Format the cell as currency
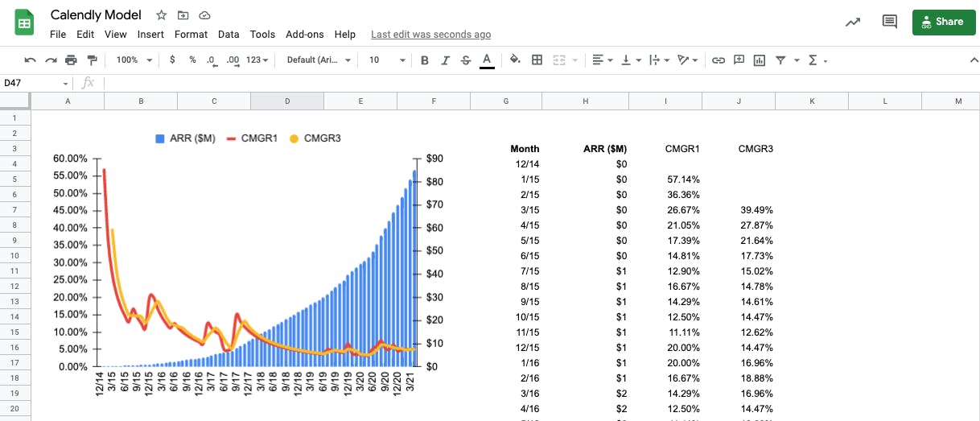 click(x=172, y=60)
